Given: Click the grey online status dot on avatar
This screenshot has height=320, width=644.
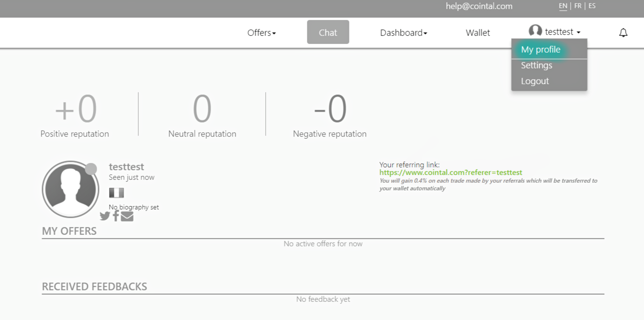Looking at the screenshot, I should (91, 169).
